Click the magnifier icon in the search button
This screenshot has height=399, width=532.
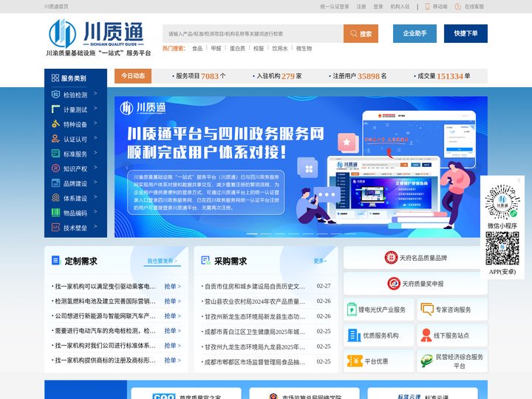353,33
